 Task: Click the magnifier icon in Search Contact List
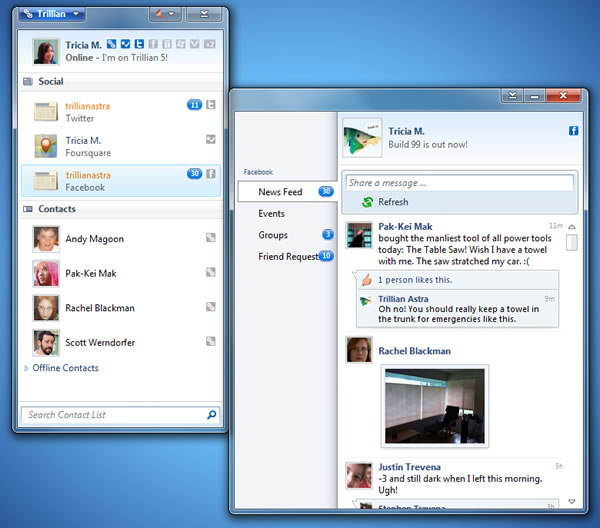click(211, 414)
